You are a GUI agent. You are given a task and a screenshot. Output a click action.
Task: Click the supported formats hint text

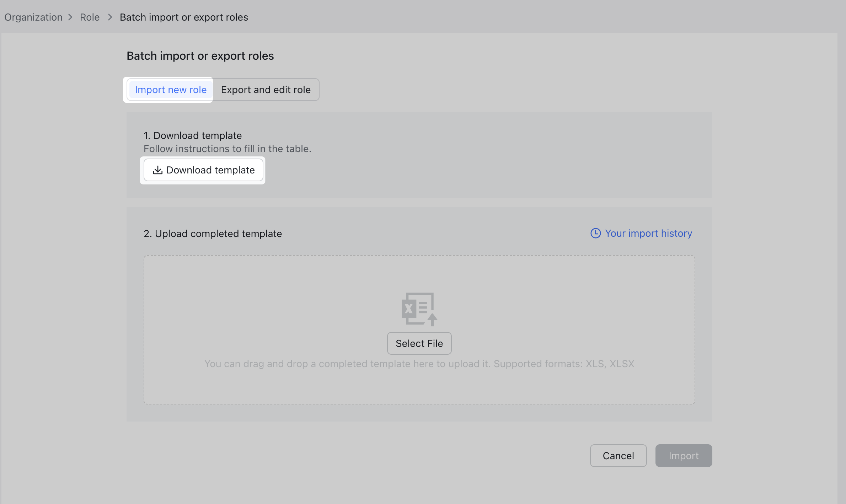419,364
